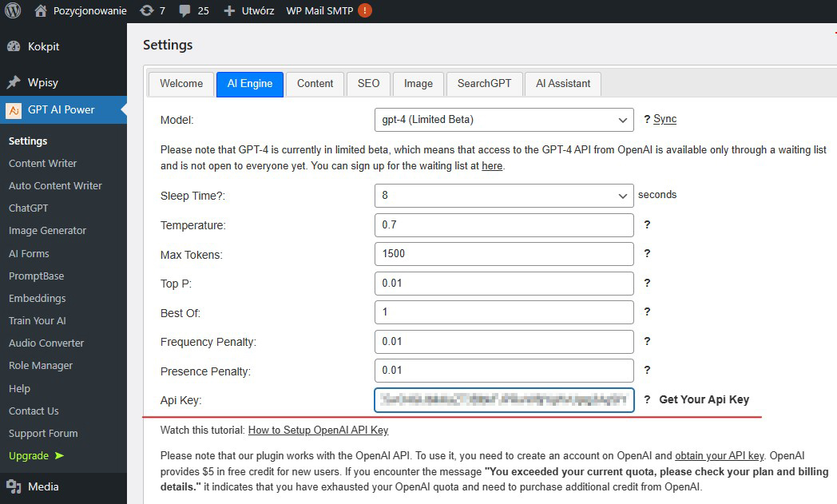Click the help question mark beside Api Key

[647, 399]
